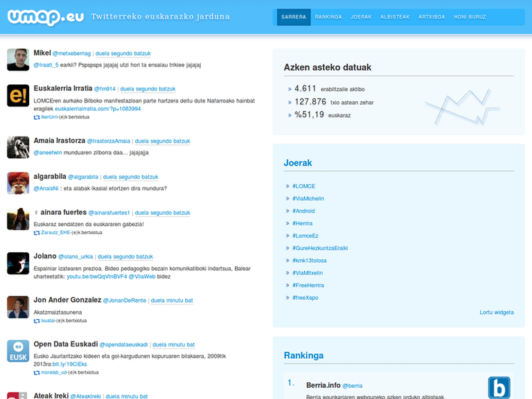The image size is (532, 399).
Task: Click the @aneetwin mention
Action: point(48,152)
